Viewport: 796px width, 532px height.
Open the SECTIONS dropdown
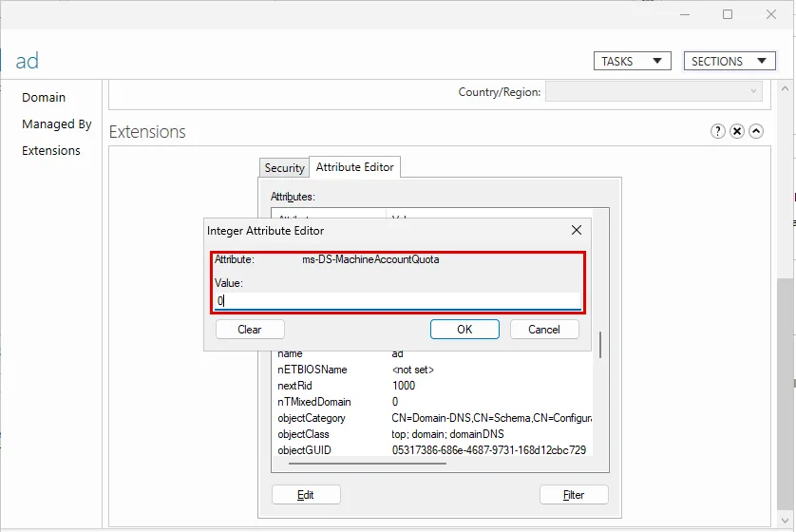coord(730,61)
